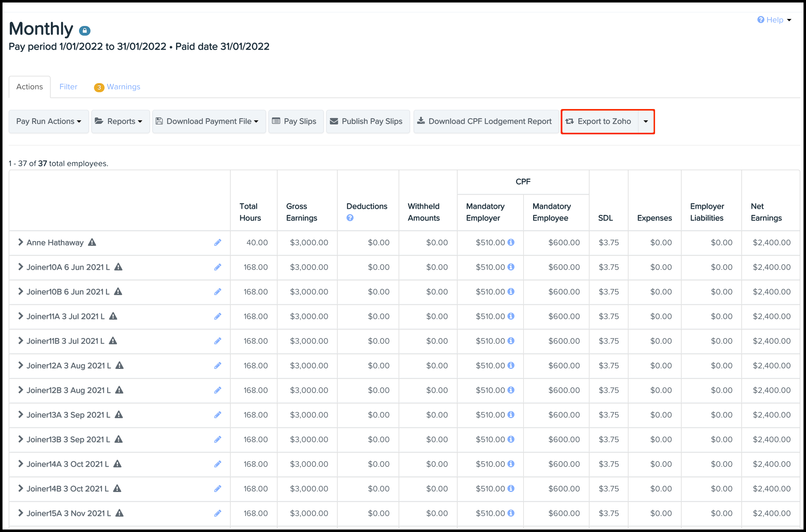Click Download CPF Lodgement Report button
The image size is (806, 532).
486,122
